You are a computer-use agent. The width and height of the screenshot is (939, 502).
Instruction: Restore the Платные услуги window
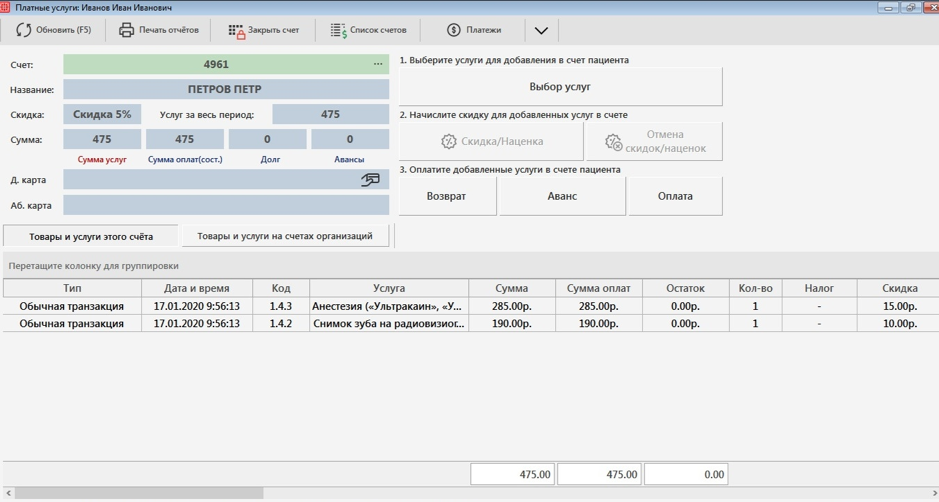(911, 7)
